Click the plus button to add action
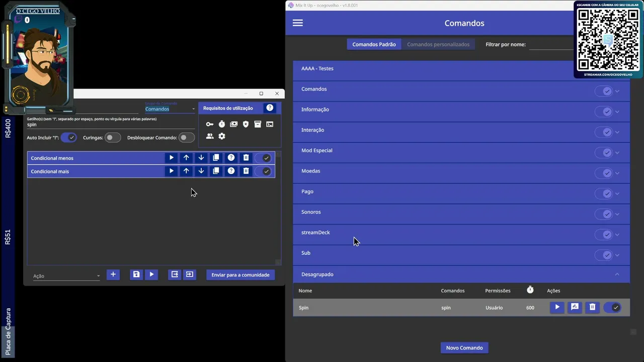The height and width of the screenshot is (362, 644). click(x=113, y=275)
